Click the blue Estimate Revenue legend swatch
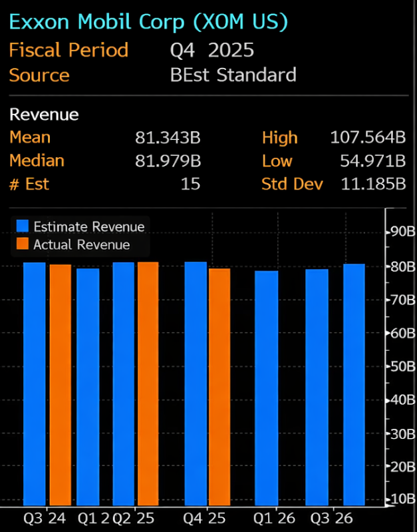The image size is (417, 532). [23, 226]
